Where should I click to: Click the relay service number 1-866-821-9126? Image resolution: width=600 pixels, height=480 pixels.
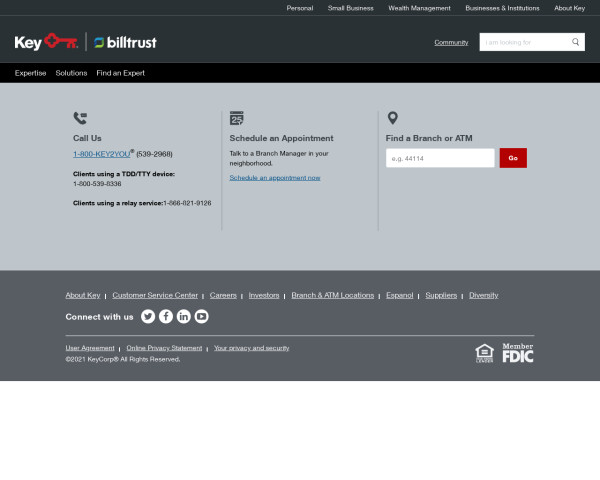point(187,203)
